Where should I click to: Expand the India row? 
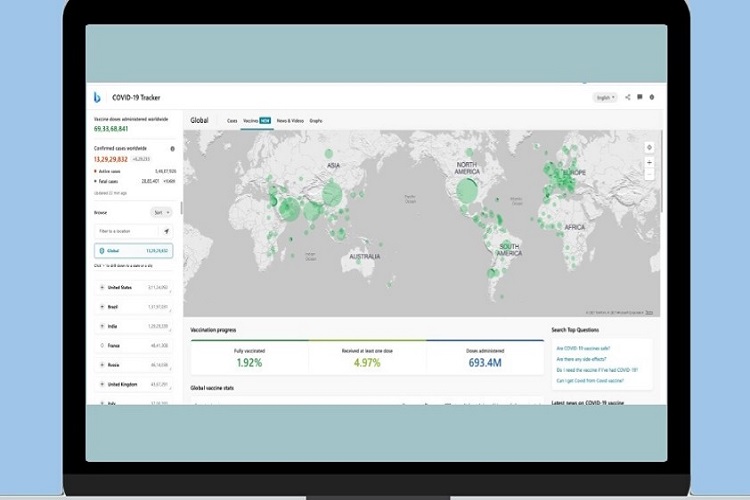point(102,326)
